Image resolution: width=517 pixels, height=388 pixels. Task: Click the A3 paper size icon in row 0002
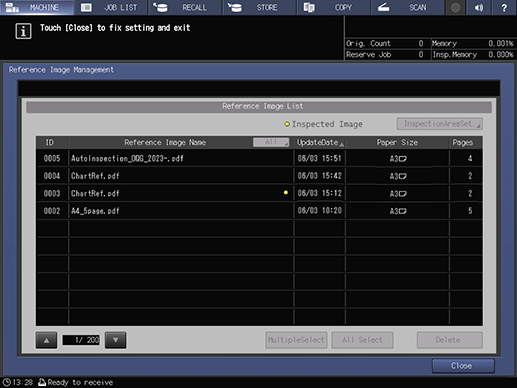(x=398, y=211)
